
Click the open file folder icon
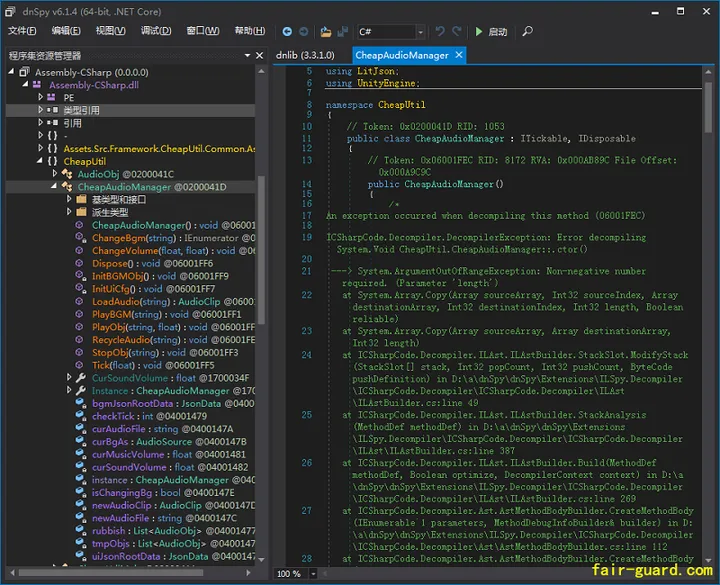(326, 32)
